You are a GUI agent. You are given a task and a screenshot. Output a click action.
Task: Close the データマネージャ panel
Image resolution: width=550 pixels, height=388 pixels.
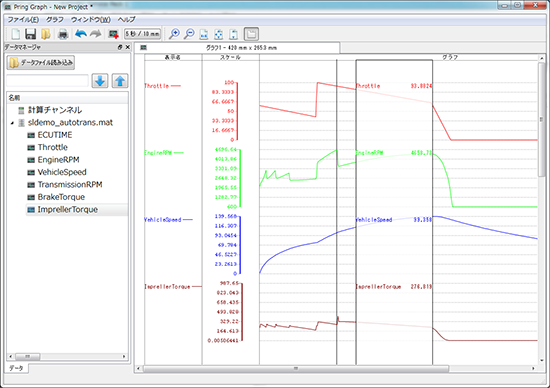point(128,47)
